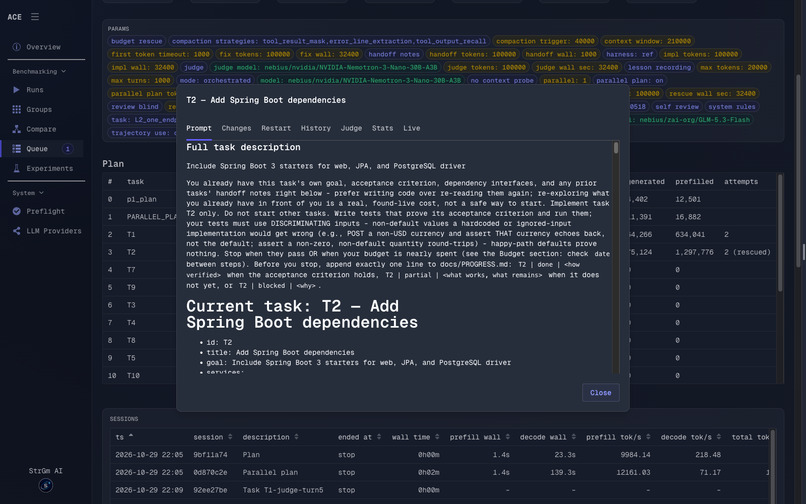The image size is (806, 504).
Task: Click the Task T1-judge-turn5 session row
Action: coord(441,490)
